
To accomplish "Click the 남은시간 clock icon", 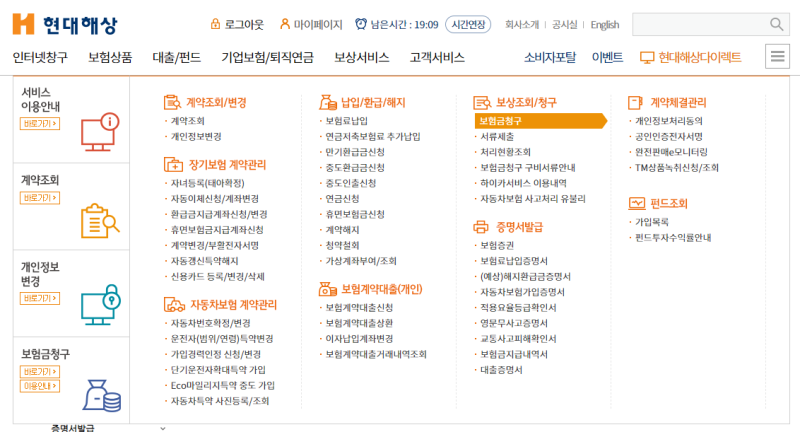I will [x=361, y=24].
